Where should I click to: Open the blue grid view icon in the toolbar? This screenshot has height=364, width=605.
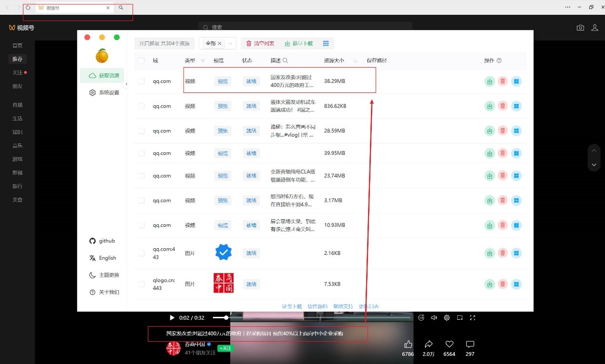tap(326, 43)
